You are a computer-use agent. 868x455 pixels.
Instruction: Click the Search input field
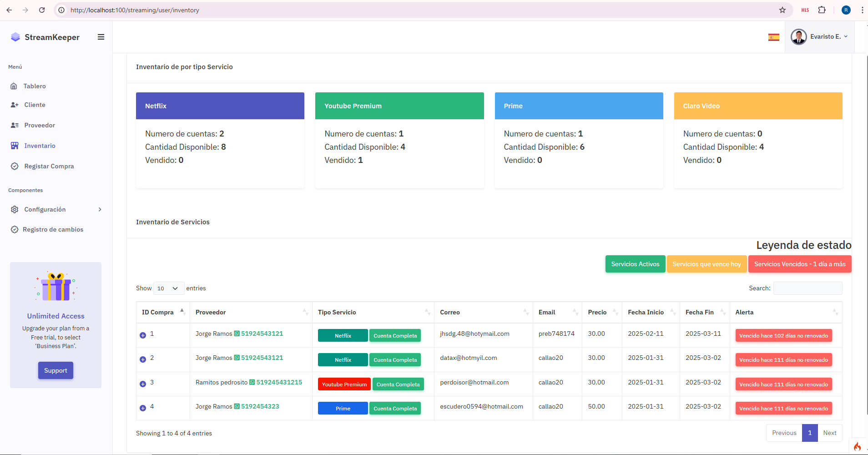click(x=808, y=288)
